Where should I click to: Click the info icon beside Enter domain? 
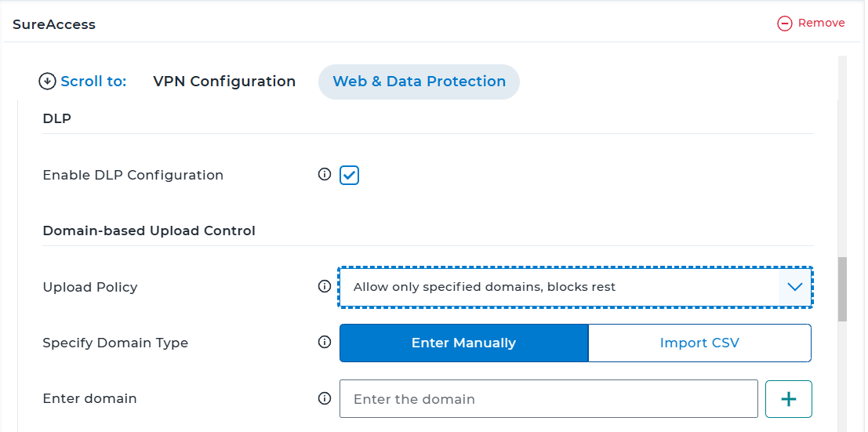click(325, 398)
